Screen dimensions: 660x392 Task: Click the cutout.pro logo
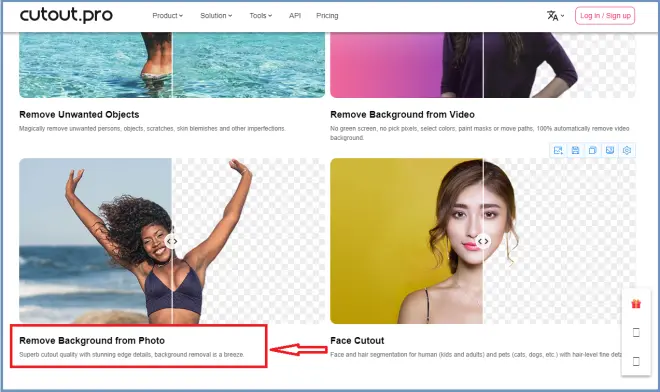point(66,15)
